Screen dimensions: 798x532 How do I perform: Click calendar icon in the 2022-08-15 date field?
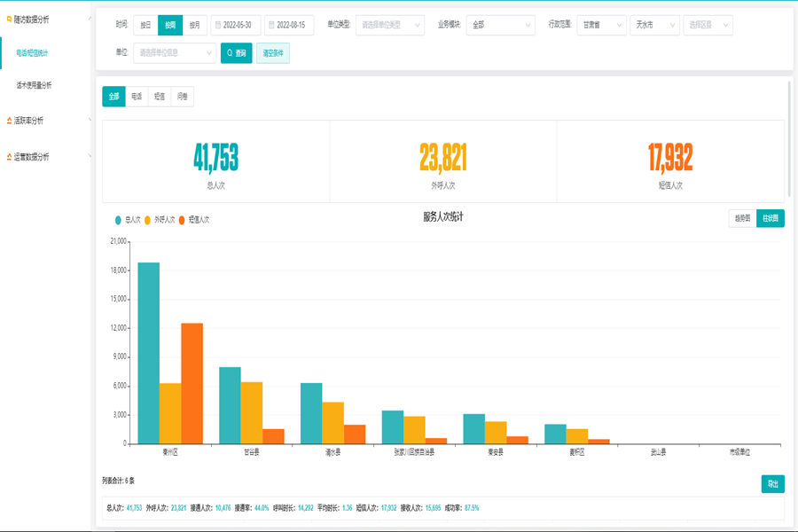(271, 26)
